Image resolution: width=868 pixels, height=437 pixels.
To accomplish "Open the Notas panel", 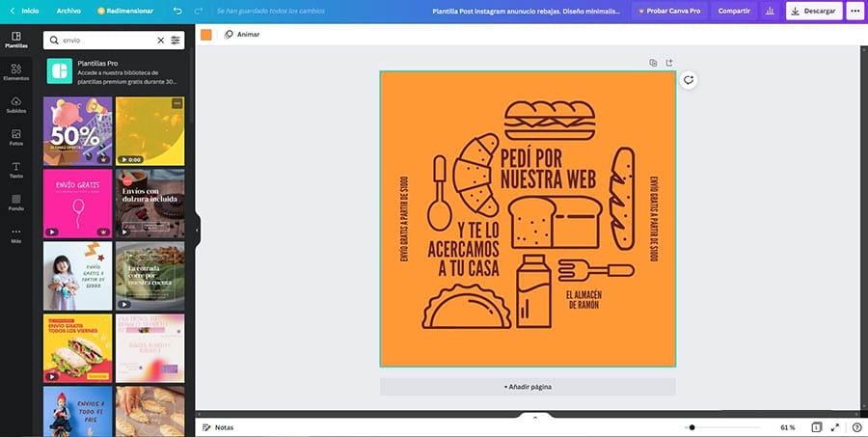I will pyautogui.click(x=218, y=427).
